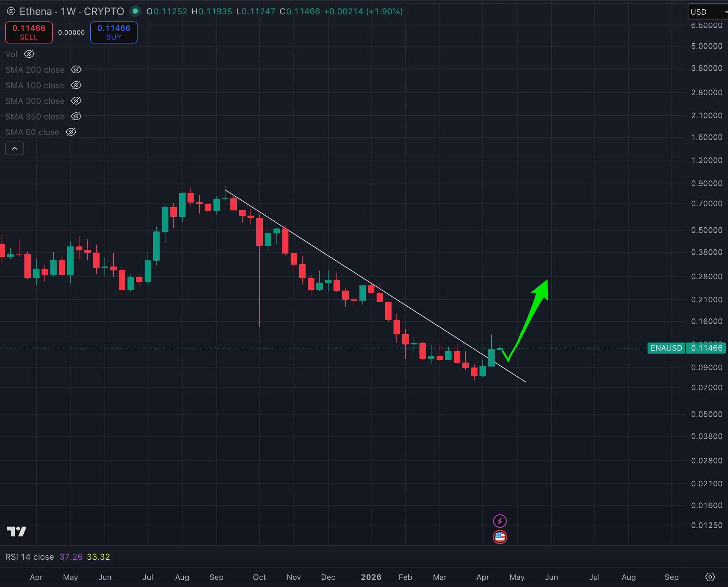This screenshot has height=587, width=728.
Task: Show the SMA 350 close indicator
Action: pos(76,116)
